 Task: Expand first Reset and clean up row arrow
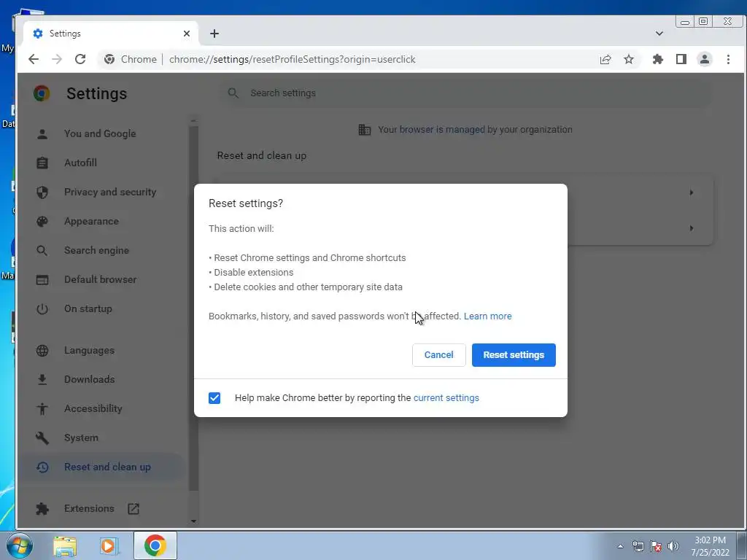[691, 192]
